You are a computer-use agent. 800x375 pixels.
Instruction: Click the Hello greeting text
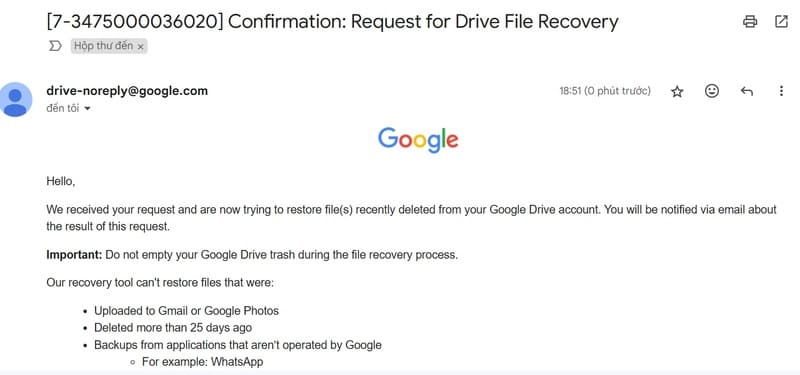pyautogui.click(x=61, y=181)
